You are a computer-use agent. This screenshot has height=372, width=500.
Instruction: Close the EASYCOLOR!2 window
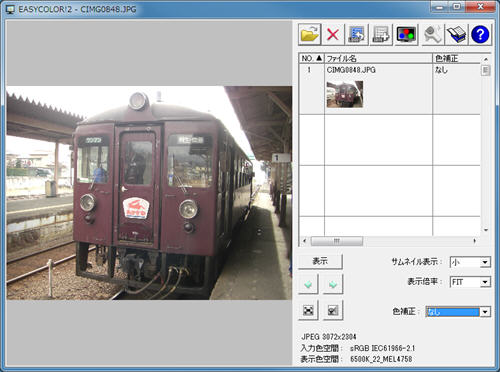click(480, 6)
